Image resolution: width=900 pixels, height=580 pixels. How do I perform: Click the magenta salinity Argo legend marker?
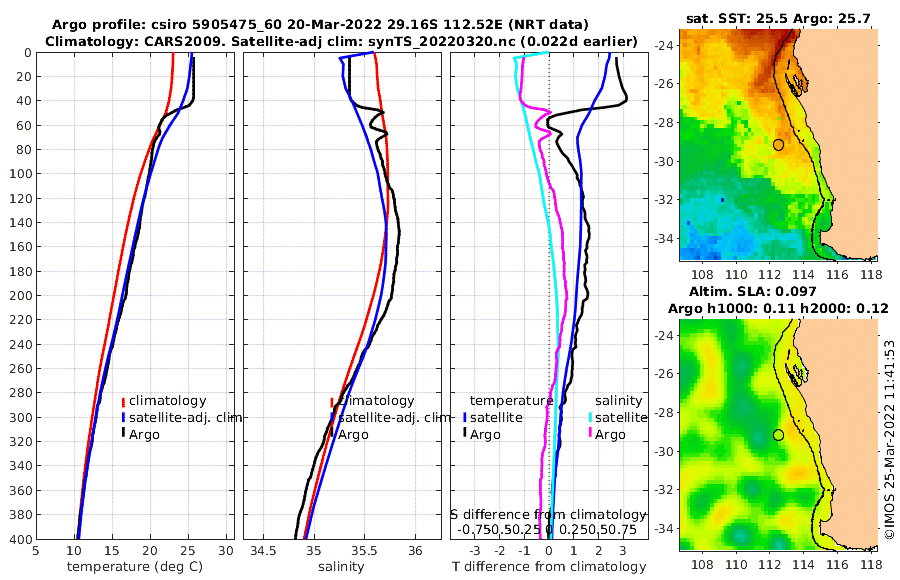(590, 434)
